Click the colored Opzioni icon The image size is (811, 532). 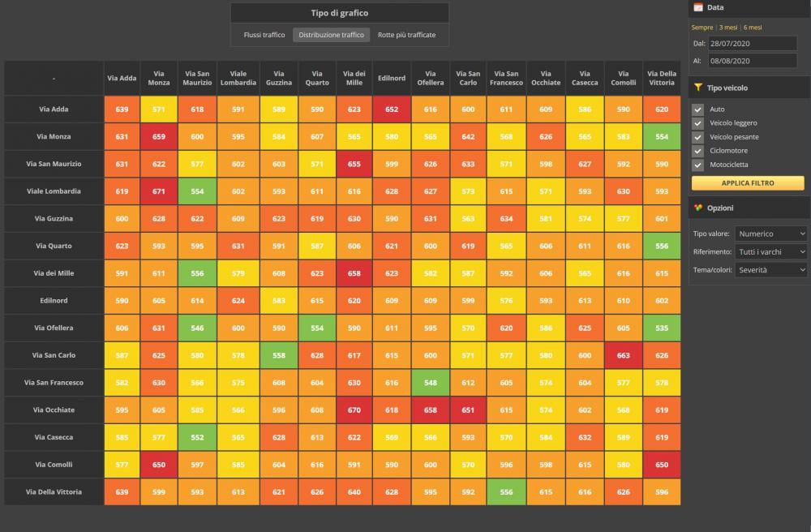pos(697,208)
